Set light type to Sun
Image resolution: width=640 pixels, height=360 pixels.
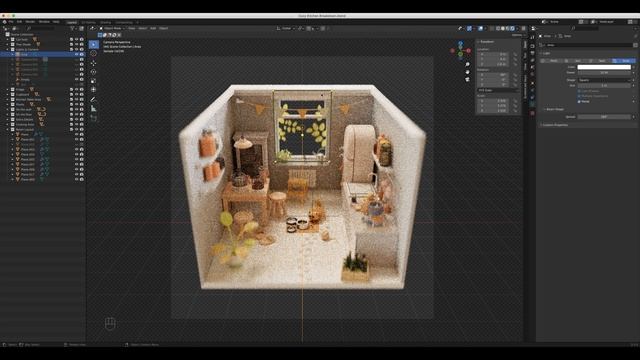(x=576, y=61)
